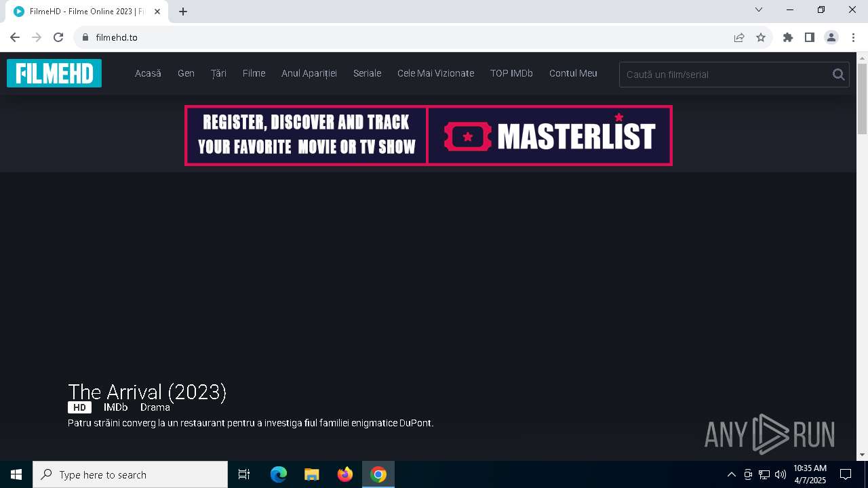This screenshot has width=868, height=488.
Task: Reload the page
Action: coord(58,37)
